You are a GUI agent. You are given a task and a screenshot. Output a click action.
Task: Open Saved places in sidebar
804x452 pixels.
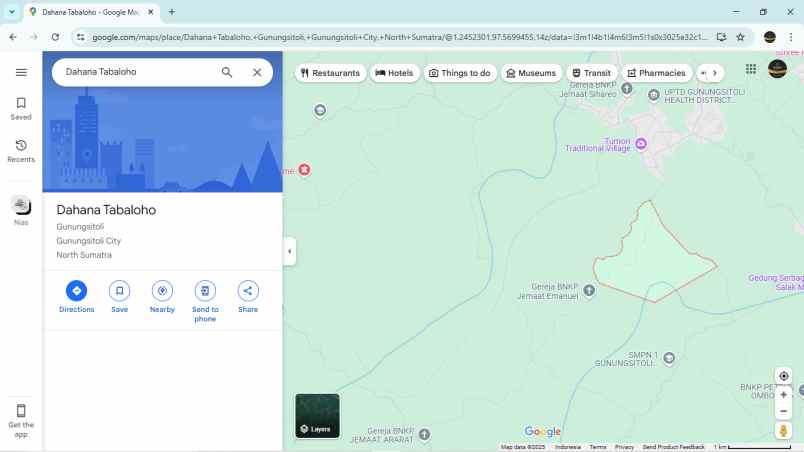click(x=21, y=109)
